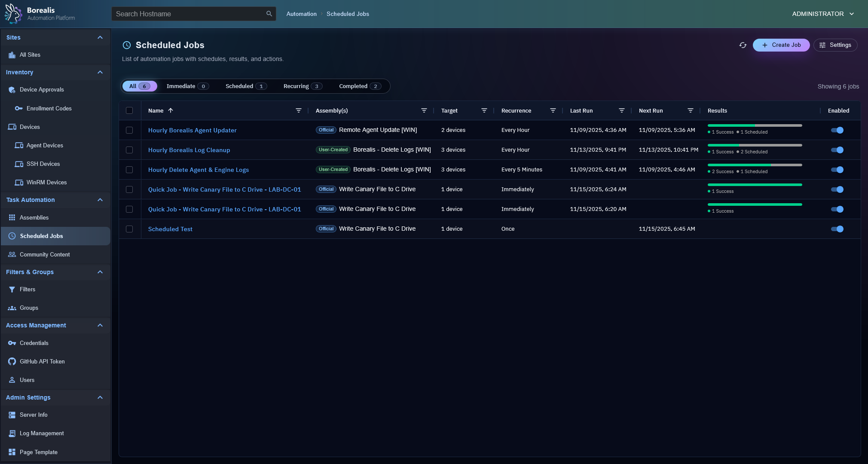Click the GitHub API Token icon
Viewport: 868px width, 464px height.
[x=12, y=361]
